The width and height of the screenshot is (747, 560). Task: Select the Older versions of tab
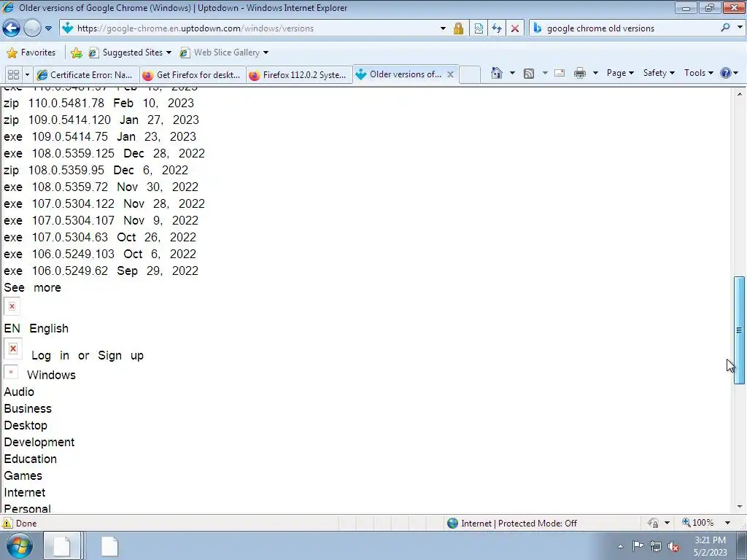(399, 74)
